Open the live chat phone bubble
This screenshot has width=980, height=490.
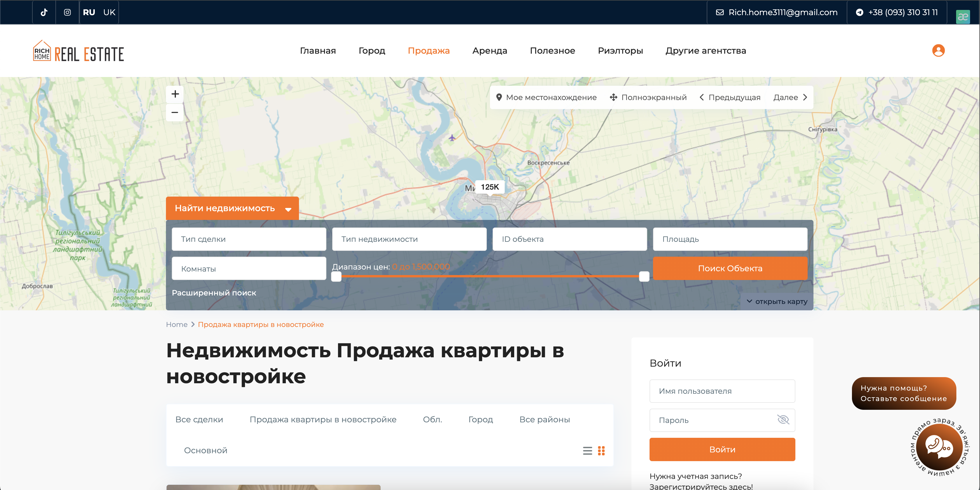coord(939,447)
